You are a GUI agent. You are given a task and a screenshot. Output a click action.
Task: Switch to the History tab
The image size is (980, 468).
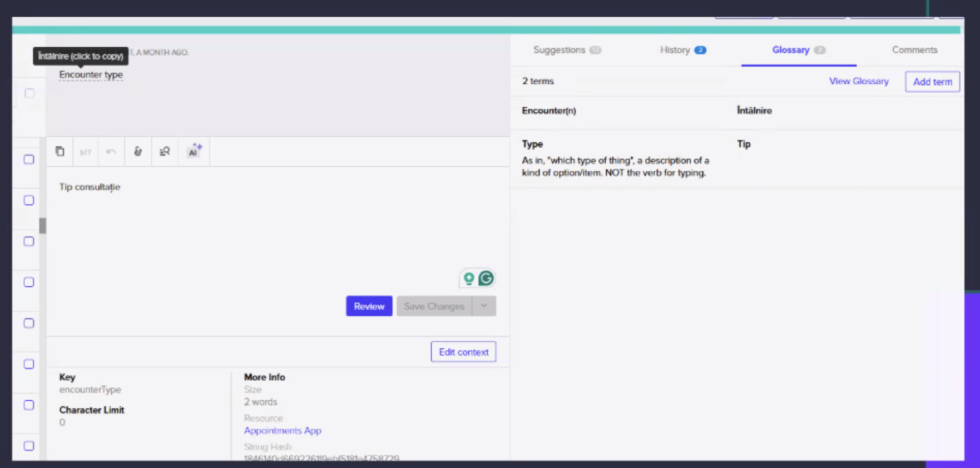[x=682, y=50]
